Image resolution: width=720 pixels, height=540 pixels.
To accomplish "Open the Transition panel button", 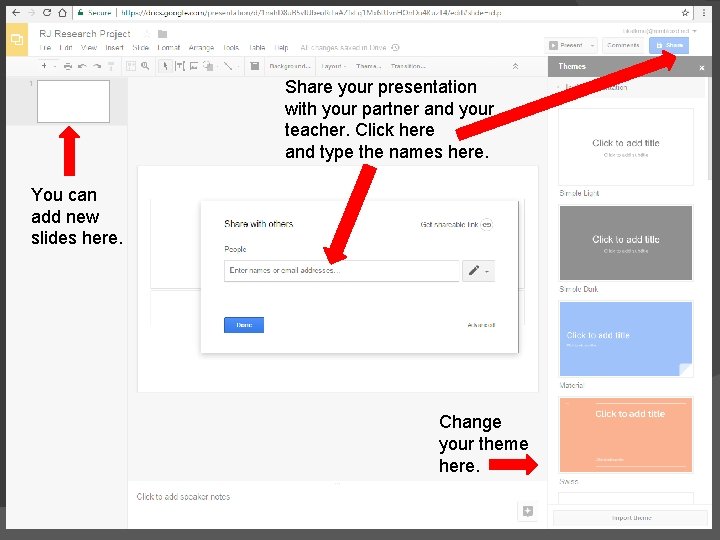I will [x=408, y=67].
